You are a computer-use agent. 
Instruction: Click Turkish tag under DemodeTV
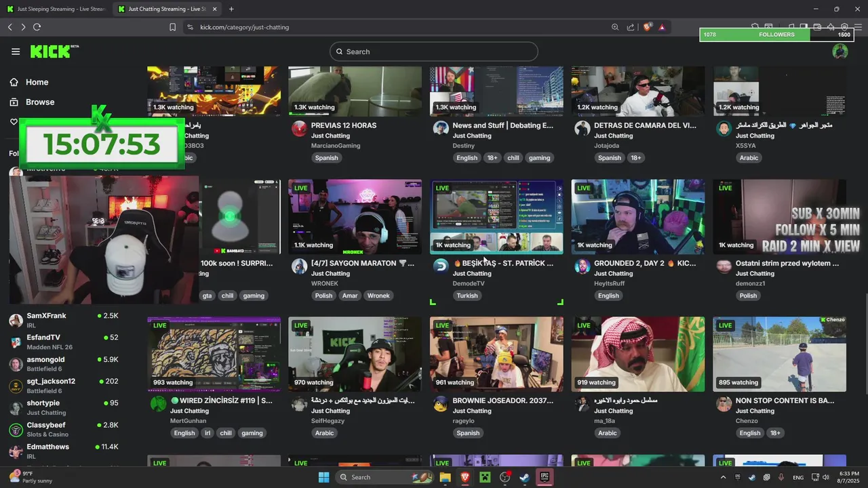[x=467, y=296]
